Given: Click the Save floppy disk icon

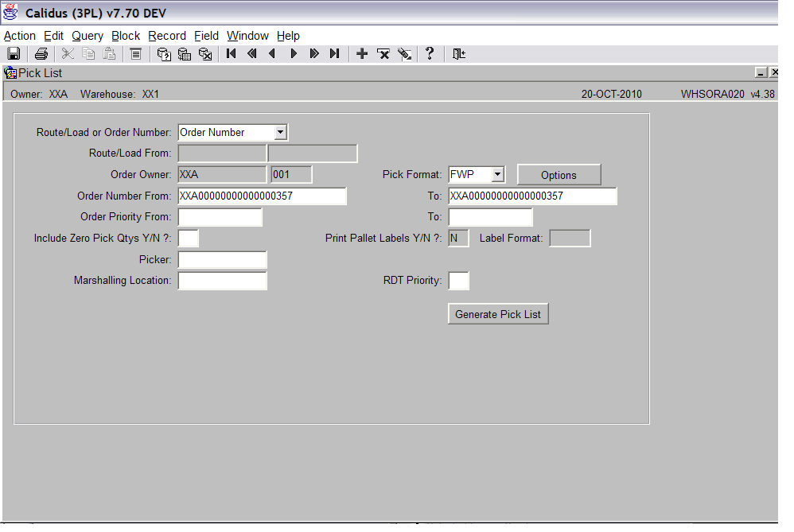Looking at the screenshot, I should point(14,53).
